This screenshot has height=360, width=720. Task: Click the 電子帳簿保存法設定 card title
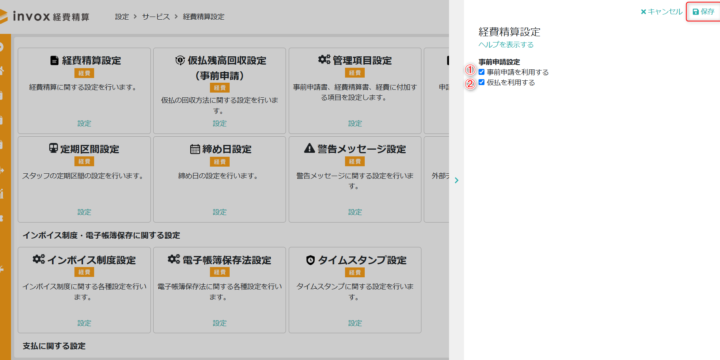(227, 260)
